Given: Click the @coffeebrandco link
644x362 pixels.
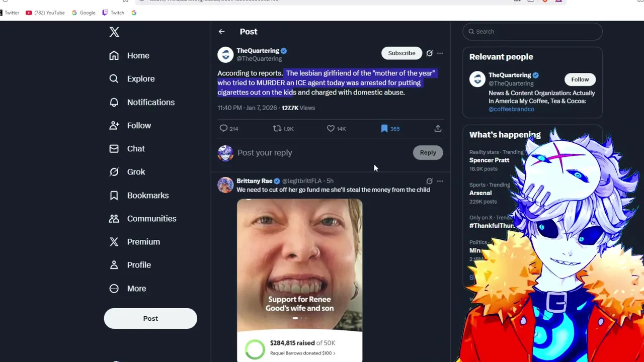Looking at the screenshot, I should 511,109.
